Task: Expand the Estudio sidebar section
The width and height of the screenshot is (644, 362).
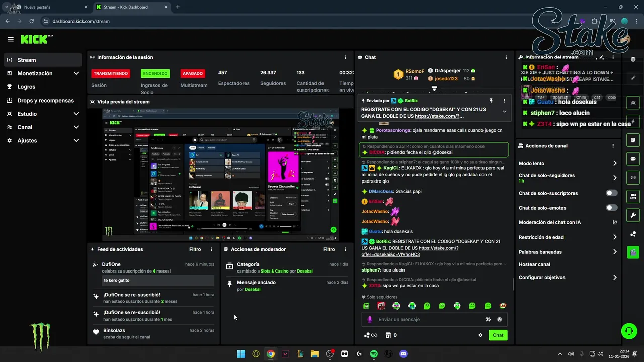Action: 43,114
